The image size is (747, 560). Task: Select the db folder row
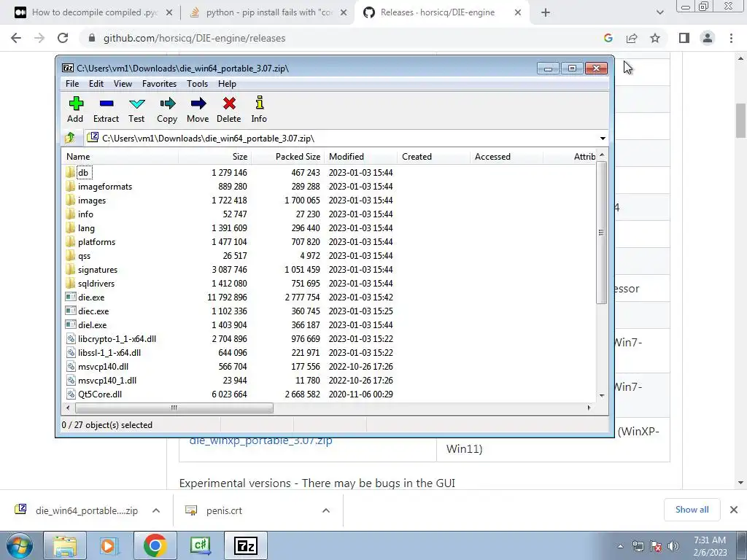329,172
